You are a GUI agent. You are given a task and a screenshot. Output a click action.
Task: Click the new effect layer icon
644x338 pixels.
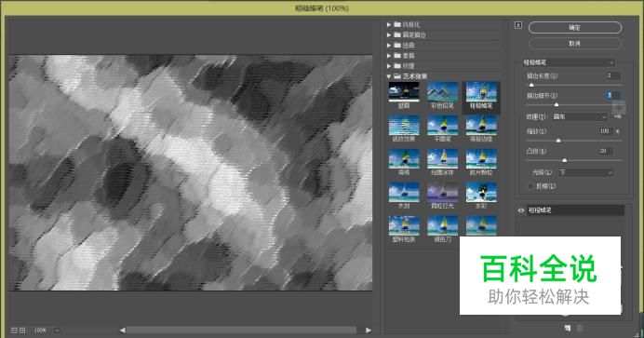[567, 328]
